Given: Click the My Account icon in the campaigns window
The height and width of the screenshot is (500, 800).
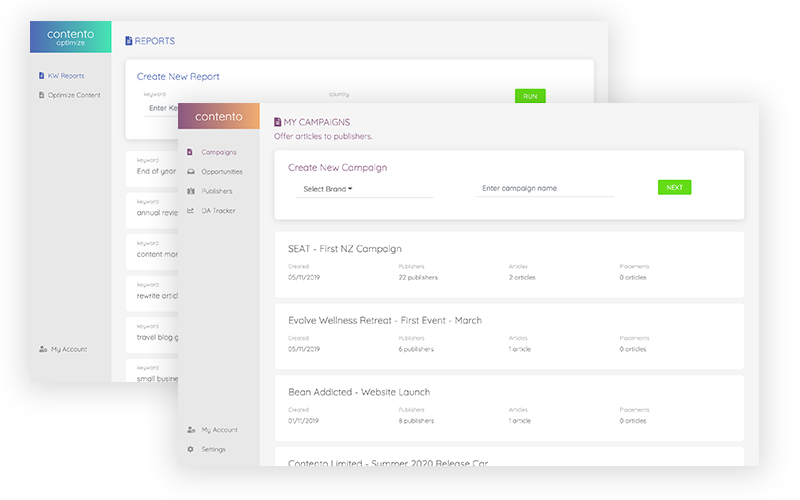Looking at the screenshot, I should [x=191, y=430].
